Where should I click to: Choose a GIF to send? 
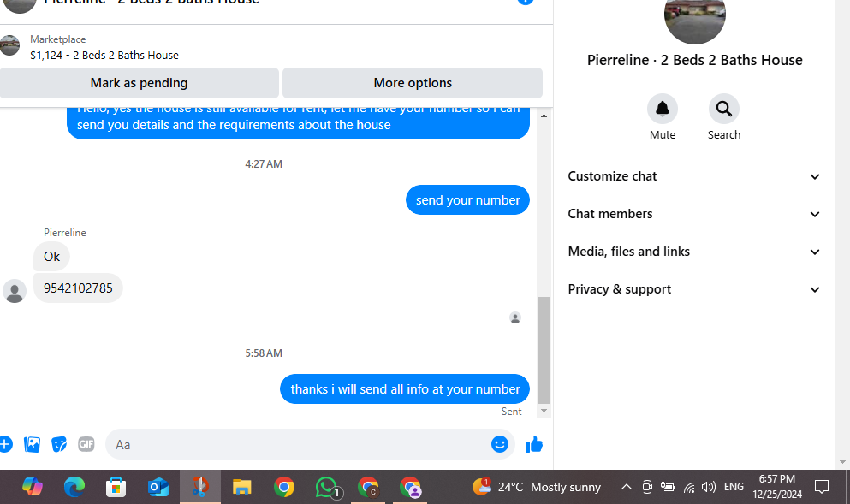tap(86, 444)
